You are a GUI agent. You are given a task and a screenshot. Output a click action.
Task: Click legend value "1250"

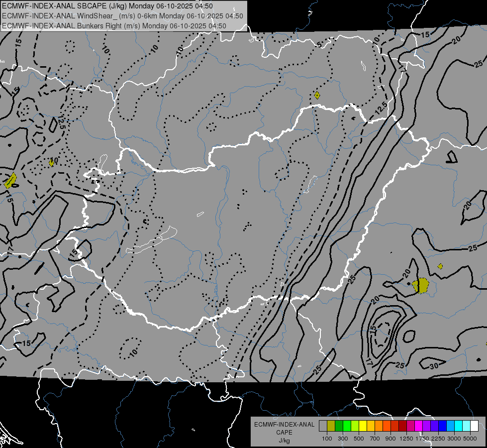pos(406,439)
